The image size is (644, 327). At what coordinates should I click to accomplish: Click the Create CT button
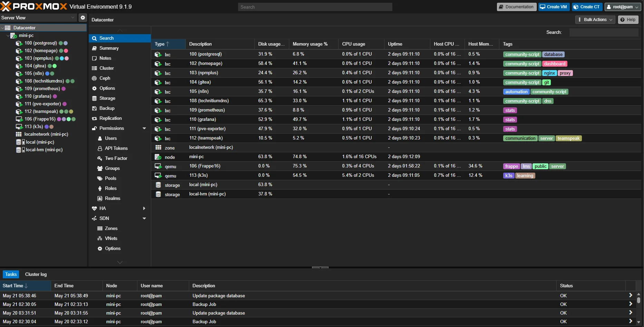click(587, 7)
